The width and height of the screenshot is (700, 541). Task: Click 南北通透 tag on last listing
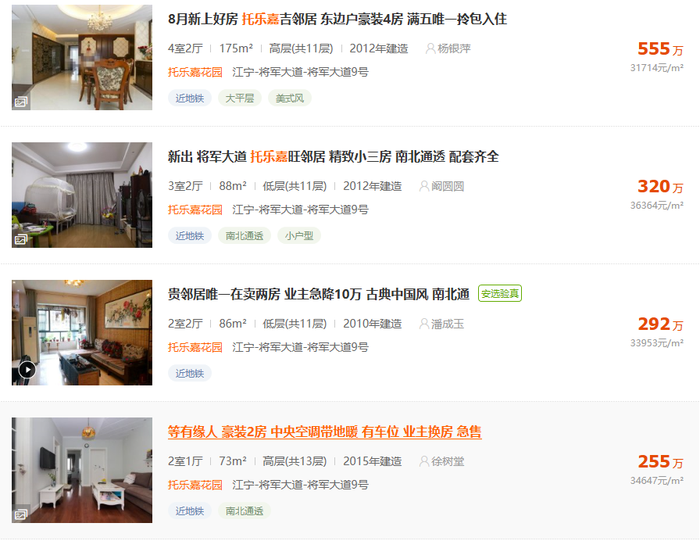click(x=244, y=511)
